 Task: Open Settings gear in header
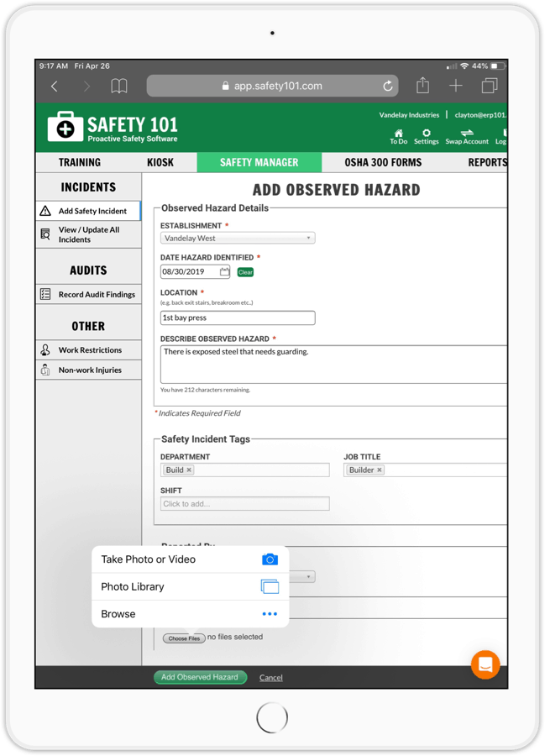[x=426, y=137]
